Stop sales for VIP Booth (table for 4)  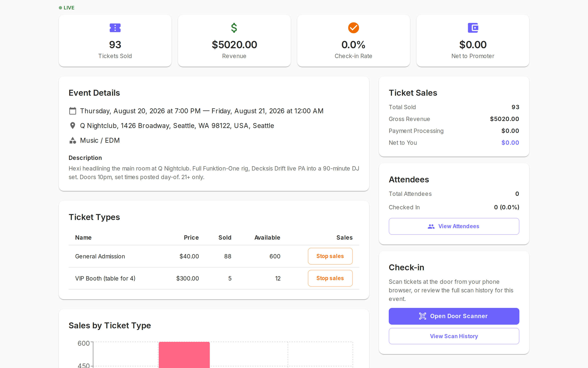pos(330,278)
